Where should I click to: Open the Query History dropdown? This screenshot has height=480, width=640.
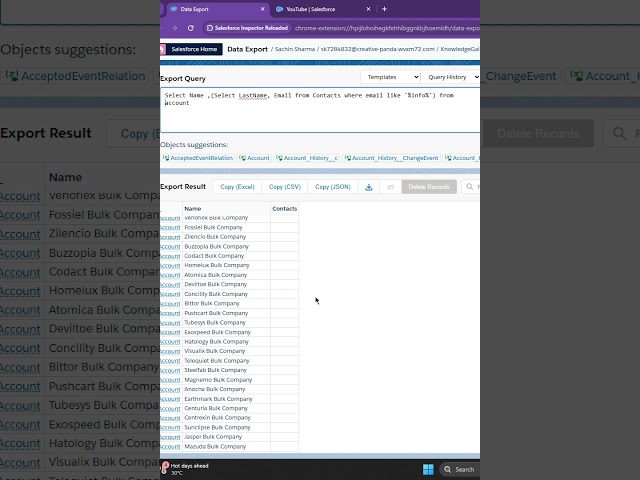(451, 77)
